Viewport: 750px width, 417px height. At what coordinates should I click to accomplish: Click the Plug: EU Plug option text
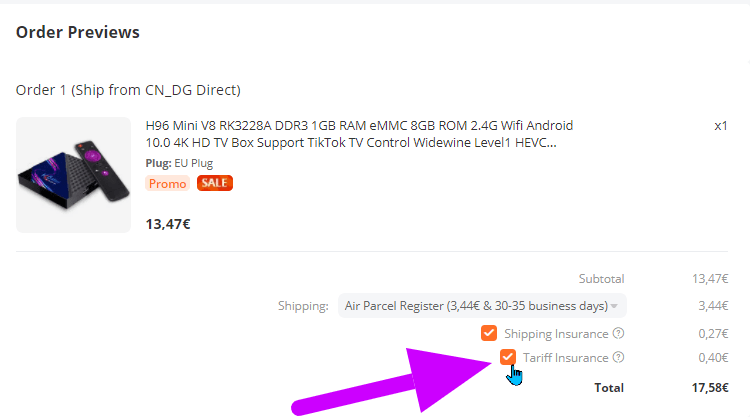pos(179,163)
